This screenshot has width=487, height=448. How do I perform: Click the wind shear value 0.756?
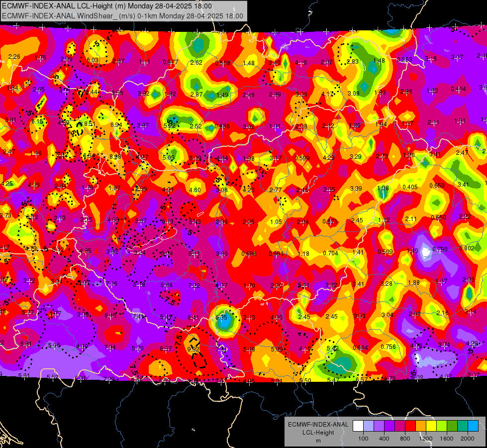[x=388, y=346]
